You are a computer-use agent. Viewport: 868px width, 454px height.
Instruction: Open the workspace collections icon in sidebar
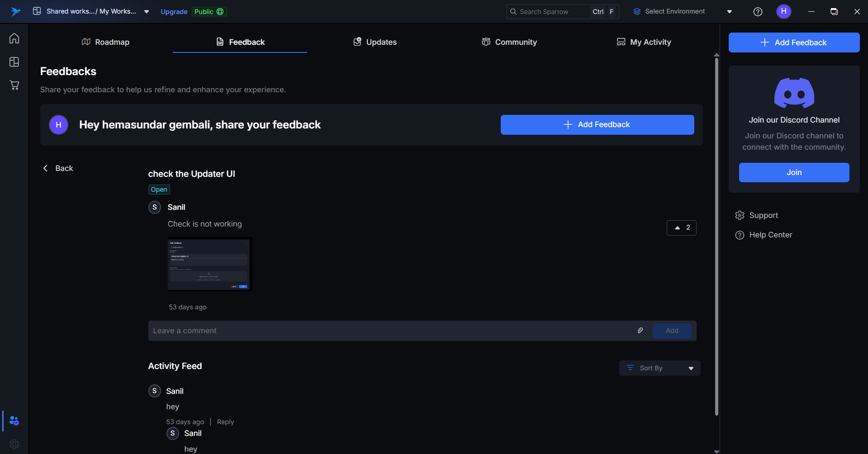(14, 62)
